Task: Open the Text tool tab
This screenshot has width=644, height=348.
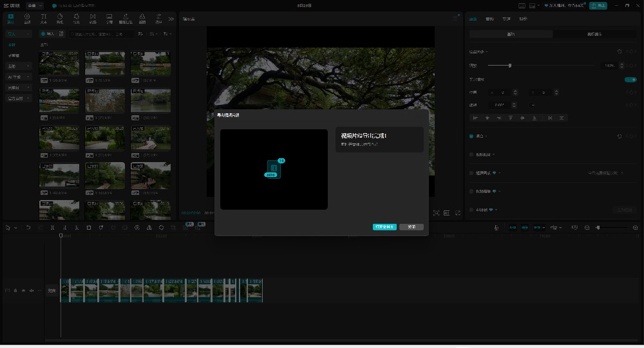Action: tap(44, 18)
